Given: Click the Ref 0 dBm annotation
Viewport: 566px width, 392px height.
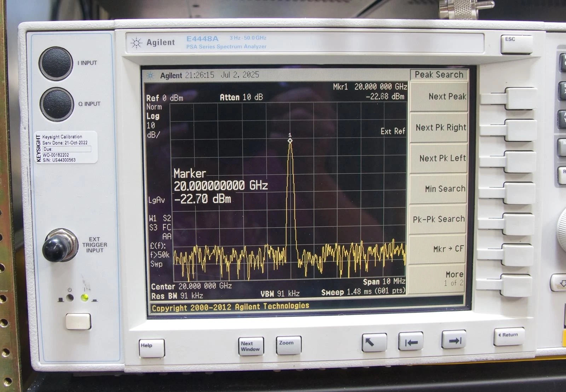Looking at the screenshot, I should tap(165, 98).
